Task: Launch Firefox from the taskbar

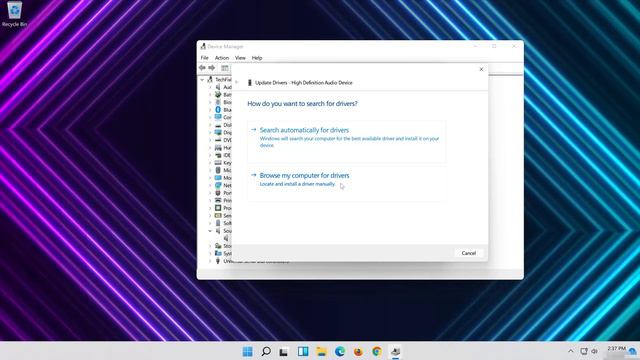Action: pyautogui.click(x=358, y=351)
